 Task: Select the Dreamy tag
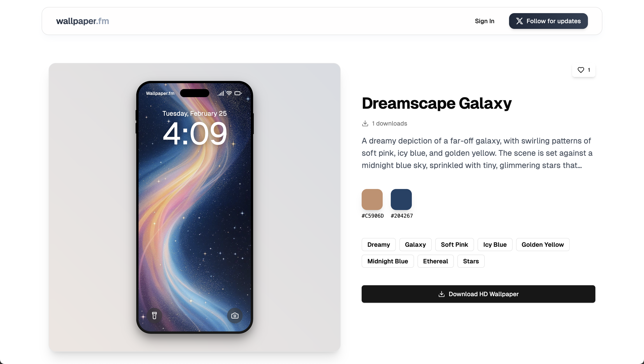point(379,245)
